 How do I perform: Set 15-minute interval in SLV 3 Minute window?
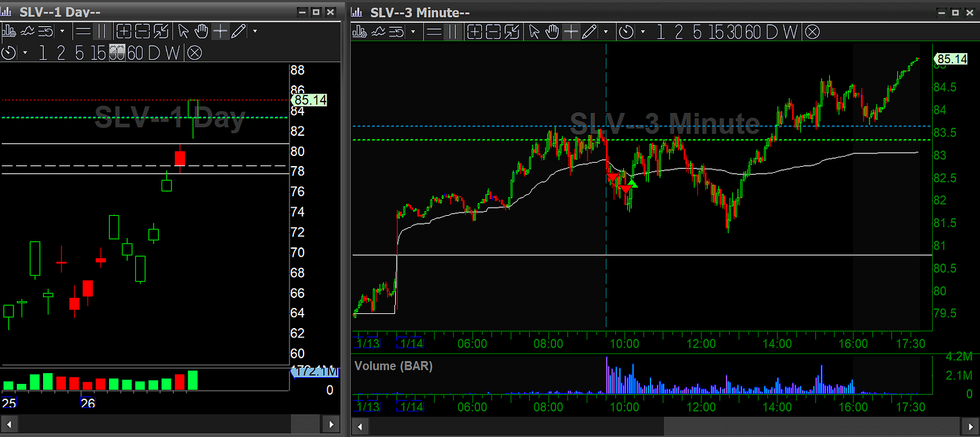[716, 31]
